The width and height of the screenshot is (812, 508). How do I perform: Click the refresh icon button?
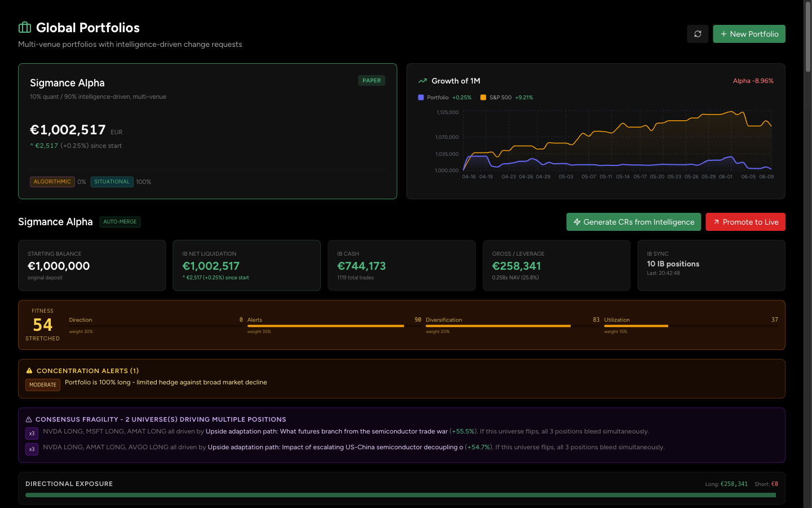coord(698,34)
